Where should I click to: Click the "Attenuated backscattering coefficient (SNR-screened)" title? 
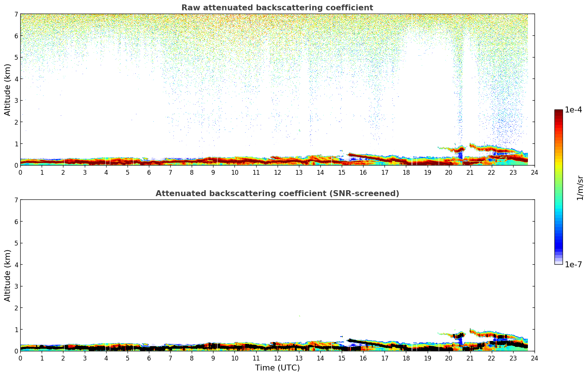[x=277, y=194]
